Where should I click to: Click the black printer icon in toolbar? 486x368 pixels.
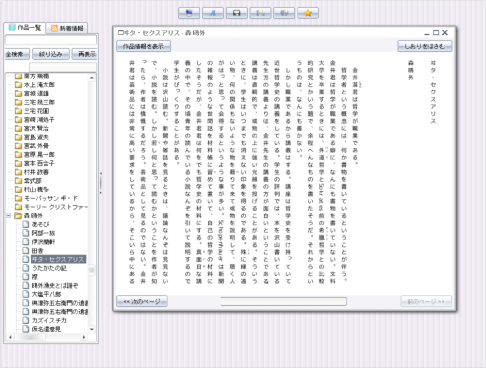point(237,13)
